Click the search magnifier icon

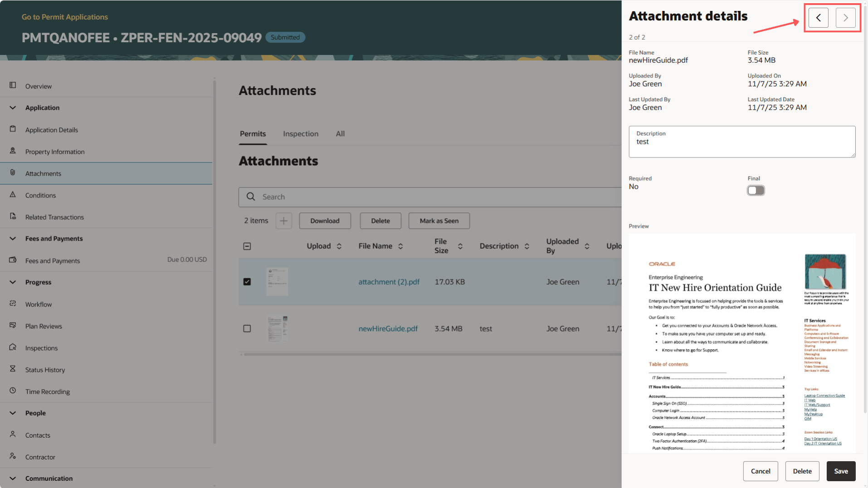[251, 197]
